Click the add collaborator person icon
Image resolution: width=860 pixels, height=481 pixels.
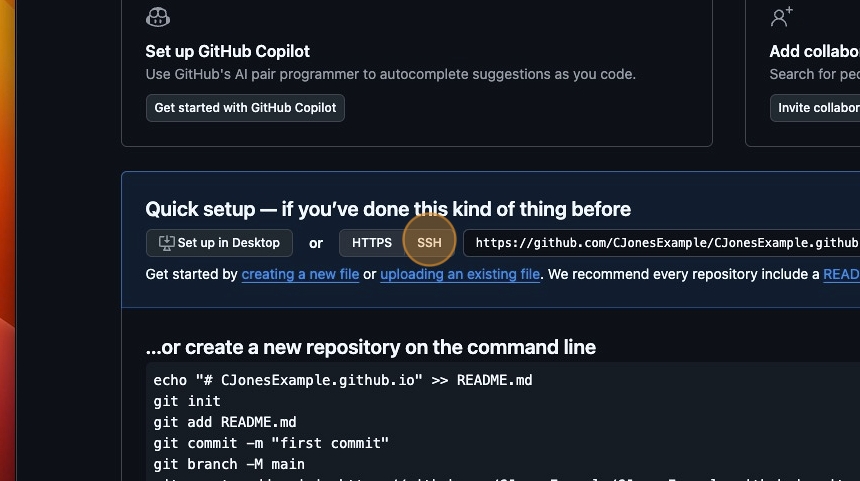[x=781, y=17]
